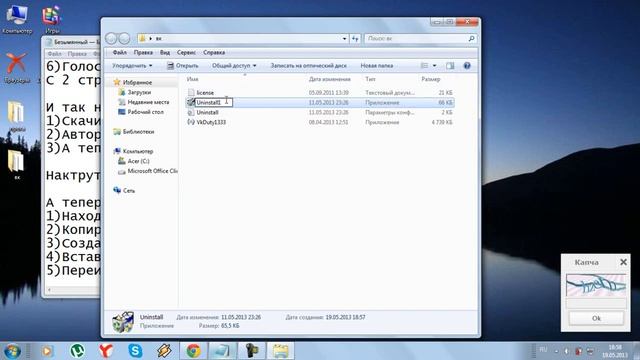The width and height of the screenshot is (640, 360).
Task: Click Записать на оптический диск
Action: point(309,65)
